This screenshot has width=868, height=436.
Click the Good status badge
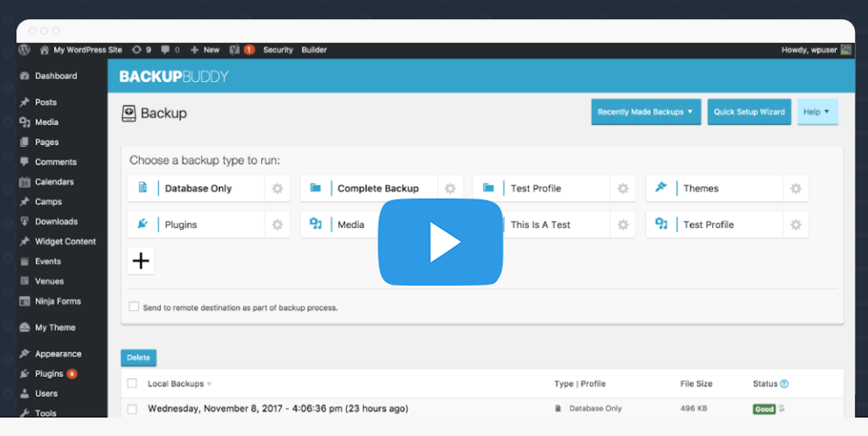(x=764, y=409)
